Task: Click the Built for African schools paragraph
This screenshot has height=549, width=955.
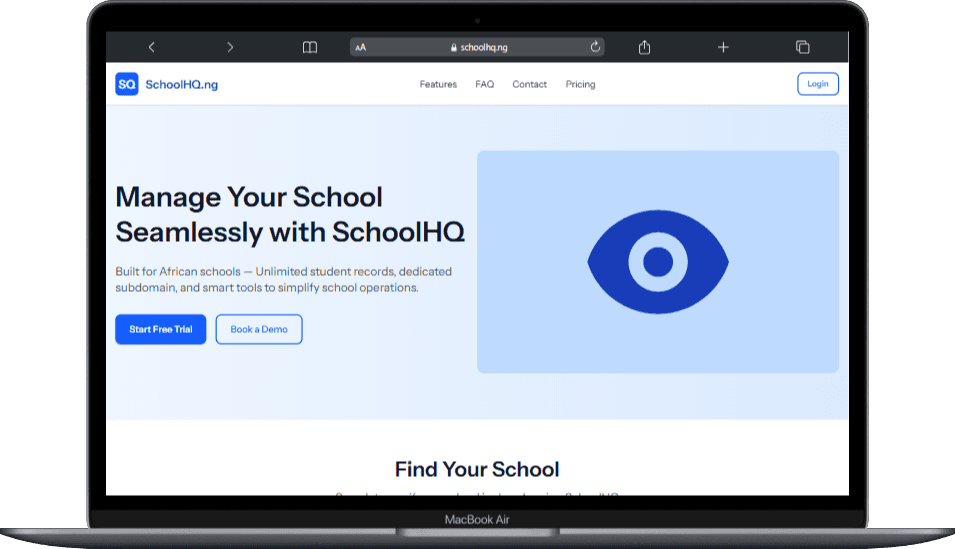Action: (284, 280)
